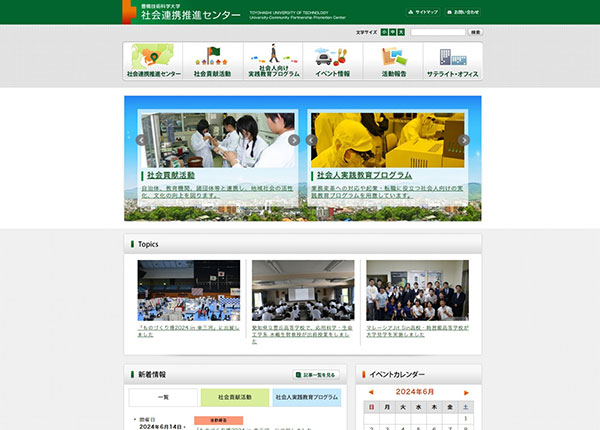
Task: Show previous month in event calendar
Action: [x=370, y=392]
